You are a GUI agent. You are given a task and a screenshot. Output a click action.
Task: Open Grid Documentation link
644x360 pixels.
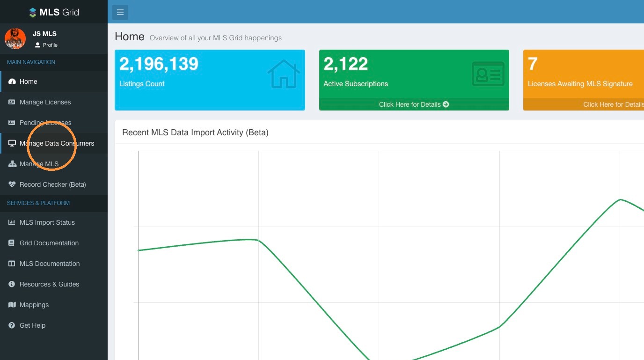click(54, 243)
